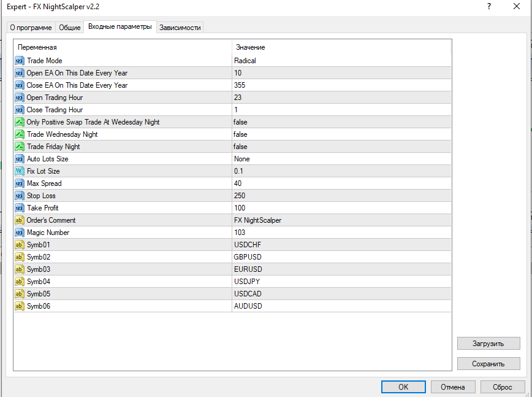Image resolution: width=532 pixels, height=397 pixels.
Task: Click the Open EA On This Date icon
Action: click(x=20, y=73)
